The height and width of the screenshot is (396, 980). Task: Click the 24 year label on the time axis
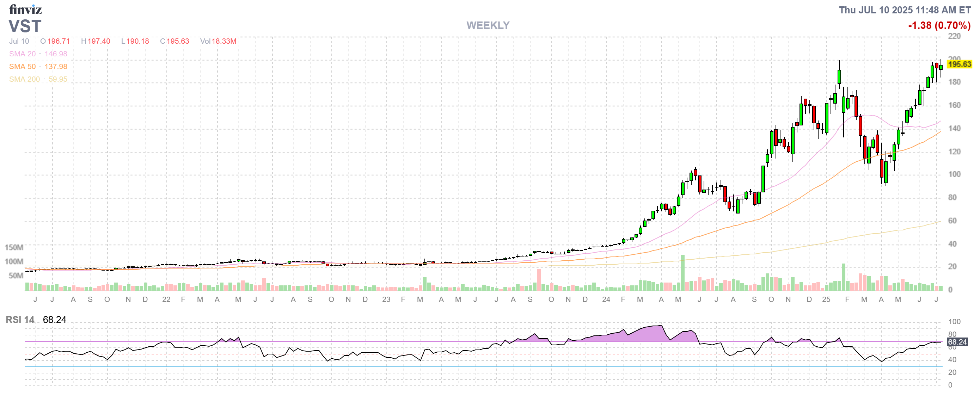pos(606,299)
